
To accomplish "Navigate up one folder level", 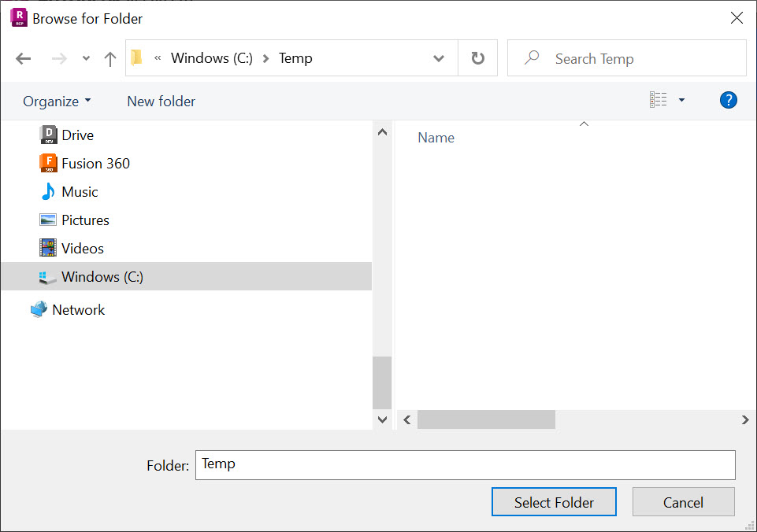I will pyautogui.click(x=109, y=57).
